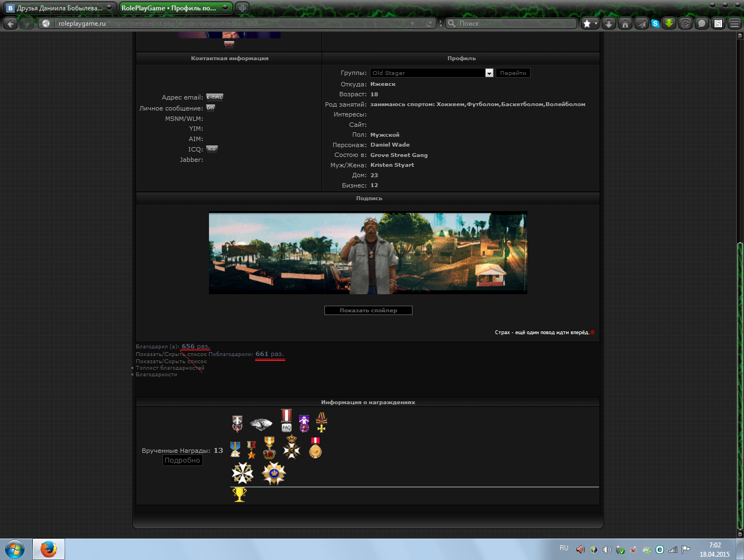Click the bookmark star icon in toolbar
Screen dimensions: 744x560
click(586, 23)
